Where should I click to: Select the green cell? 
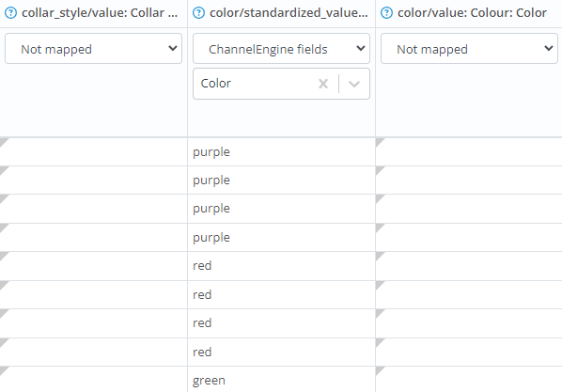(x=281, y=380)
